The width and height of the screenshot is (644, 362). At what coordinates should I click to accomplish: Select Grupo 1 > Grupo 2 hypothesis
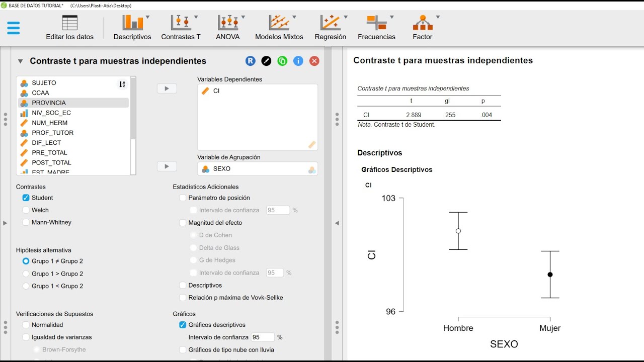(x=26, y=274)
